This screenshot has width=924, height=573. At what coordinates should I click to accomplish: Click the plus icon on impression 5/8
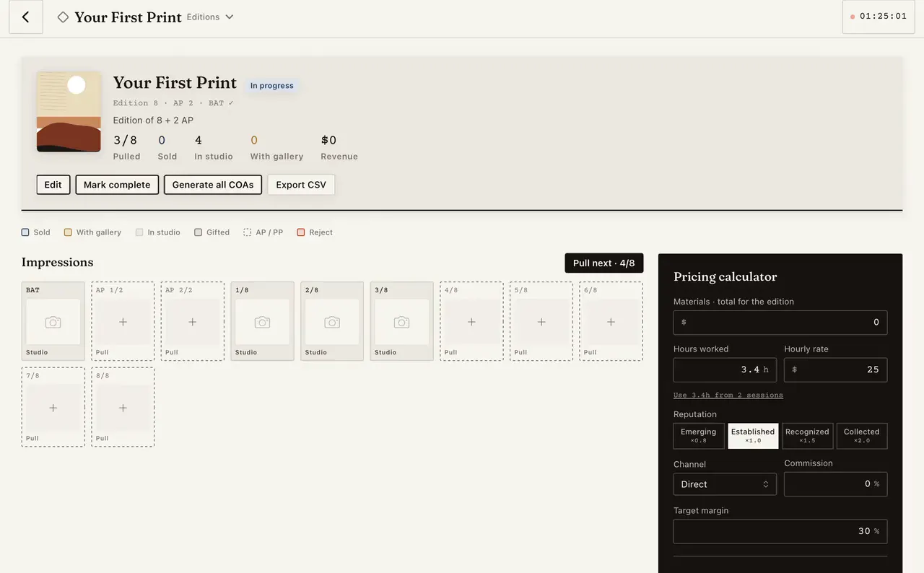541,322
